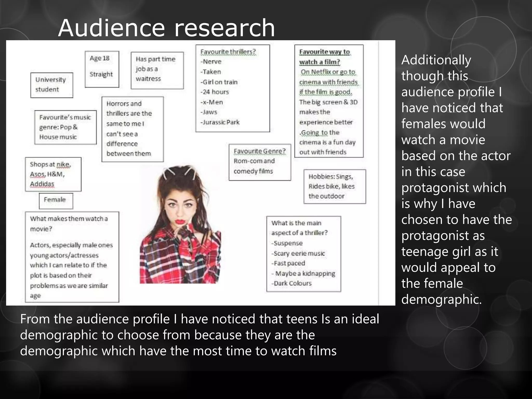Screen dimensions: 532x399
Task: Click the '-Taken' list entry
Action: click(211, 72)
